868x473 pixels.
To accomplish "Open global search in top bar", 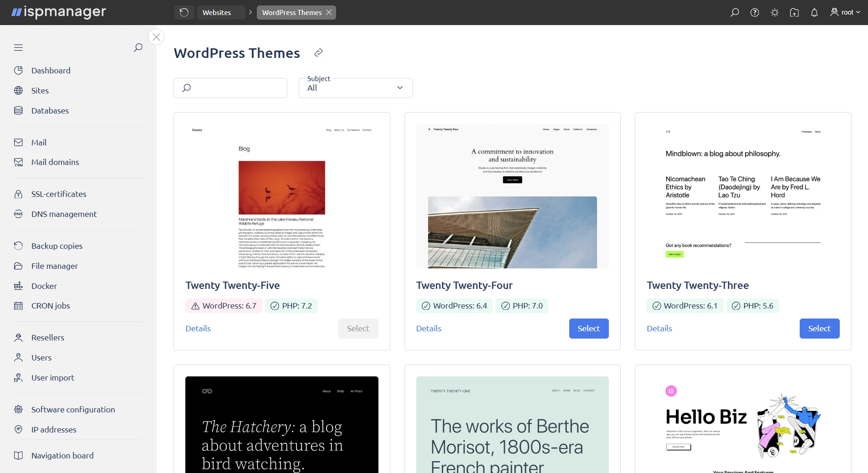I will (735, 12).
